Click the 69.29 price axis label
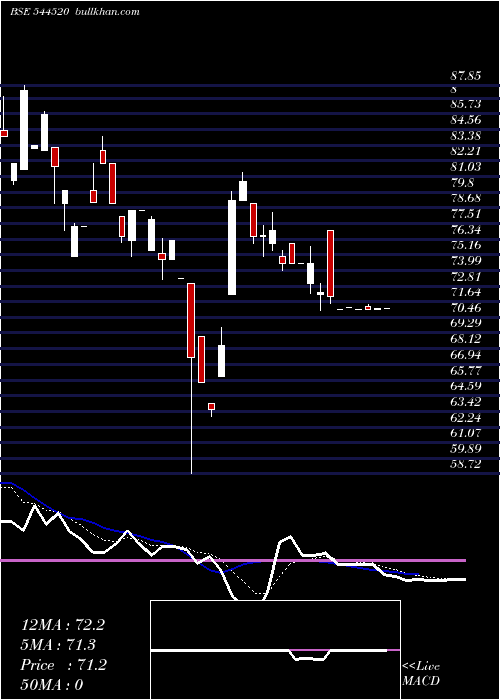500x700 pixels. [x=466, y=323]
